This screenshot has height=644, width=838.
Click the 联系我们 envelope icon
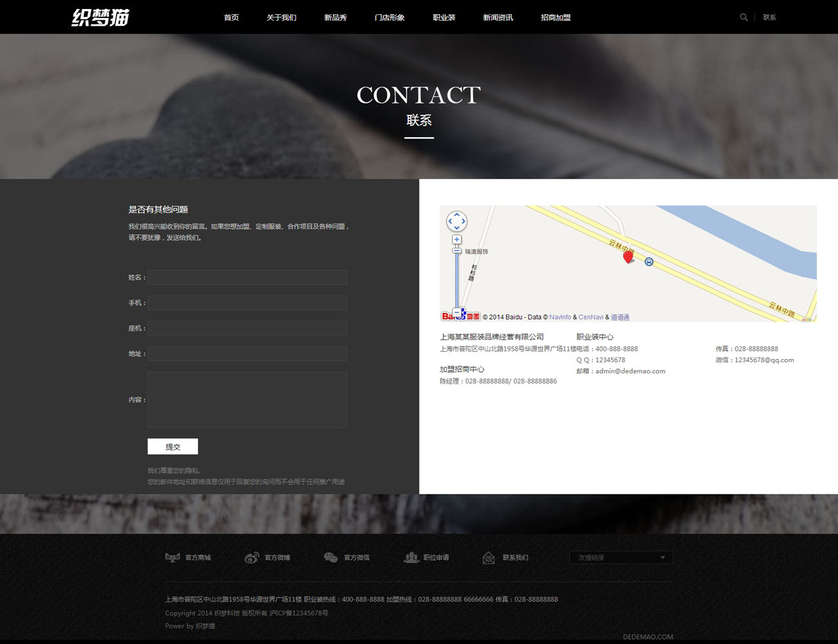pyautogui.click(x=489, y=558)
